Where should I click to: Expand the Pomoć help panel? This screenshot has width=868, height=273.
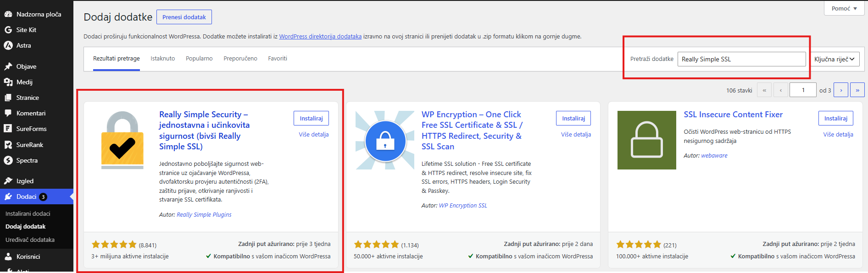[x=844, y=8]
